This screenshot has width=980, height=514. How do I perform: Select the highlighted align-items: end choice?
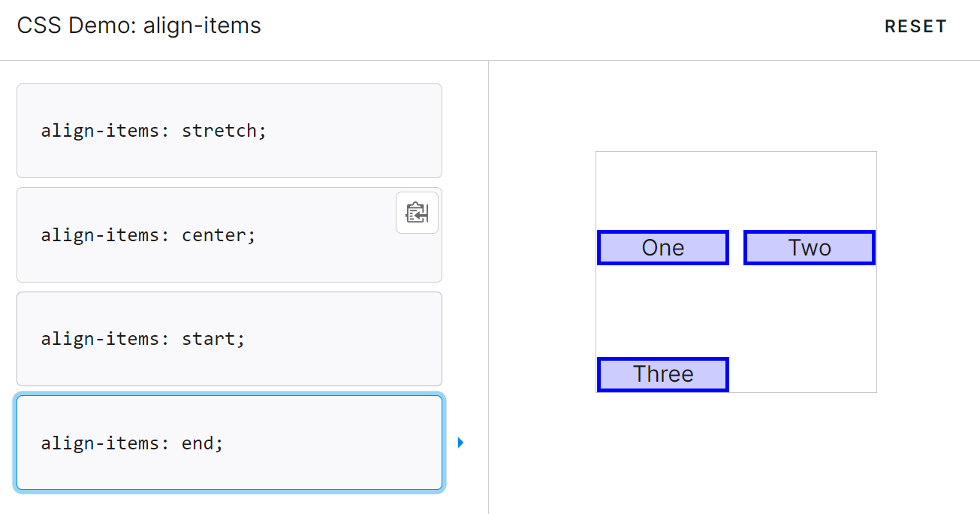point(229,443)
